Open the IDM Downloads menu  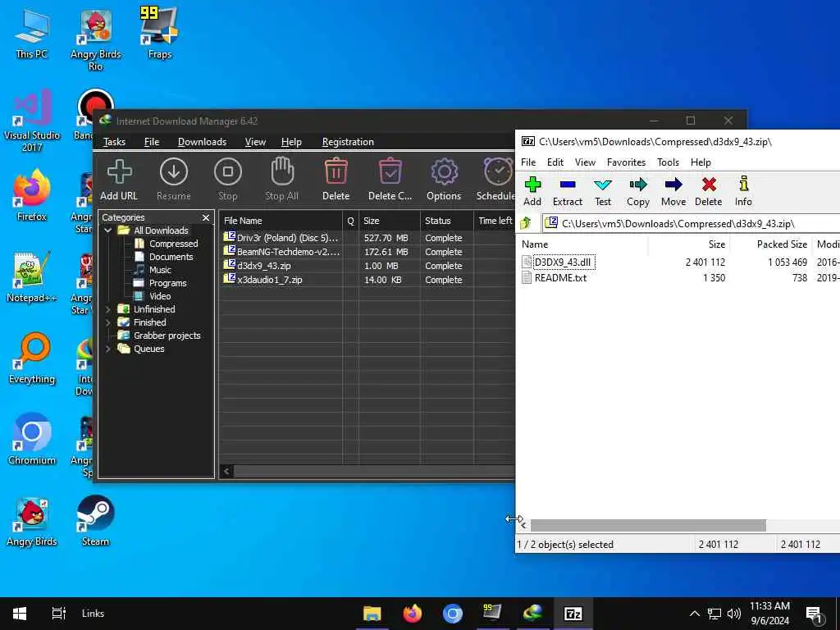click(202, 142)
